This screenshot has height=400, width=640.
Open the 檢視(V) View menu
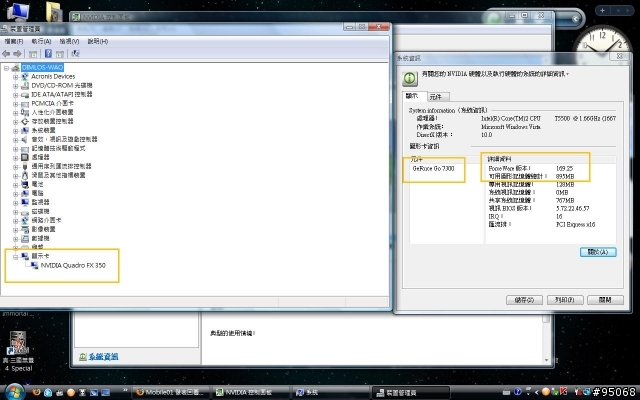69,41
